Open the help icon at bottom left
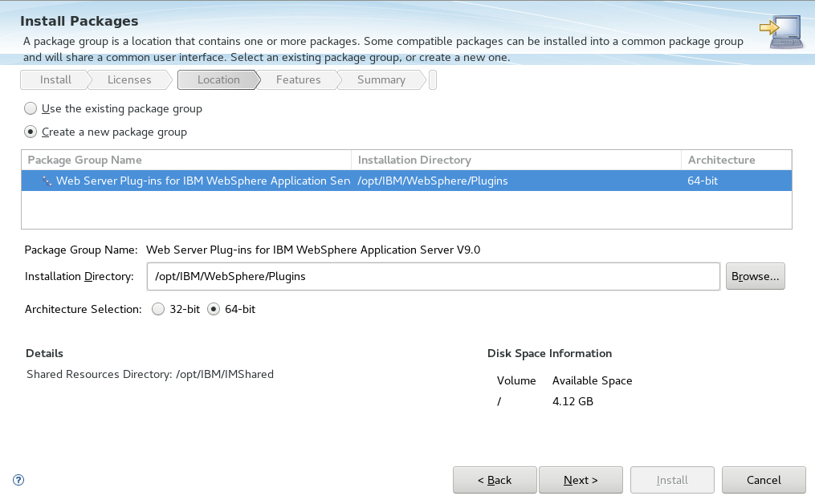815x504 pixels. click(x=18, y=480)
